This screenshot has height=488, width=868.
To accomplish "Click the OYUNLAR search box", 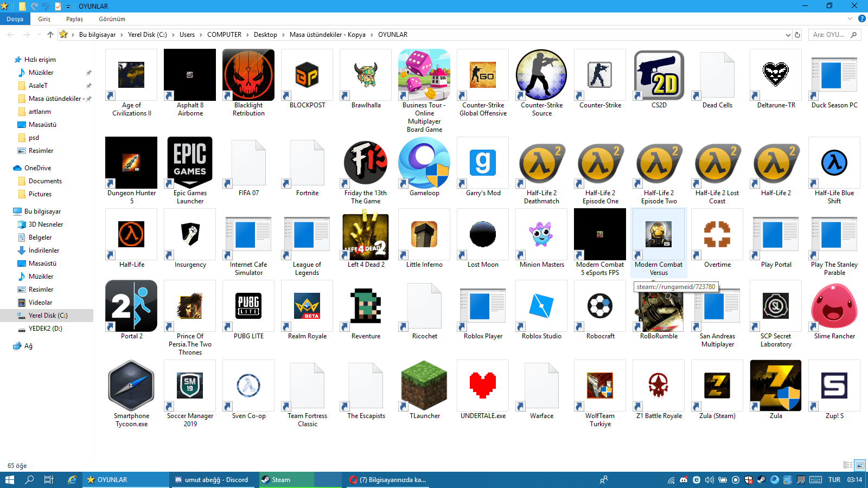I will (x=834, y=35).
